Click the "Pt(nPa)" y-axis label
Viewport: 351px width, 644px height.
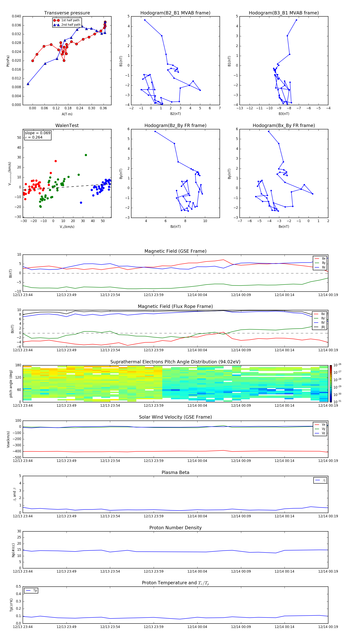(x=8, y=61)
